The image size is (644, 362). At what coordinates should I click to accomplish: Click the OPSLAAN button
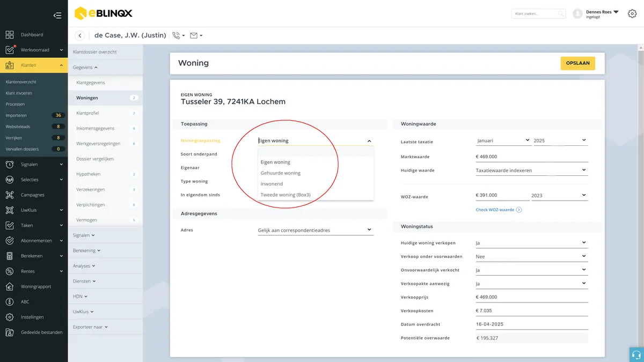(x=577, y=63)
